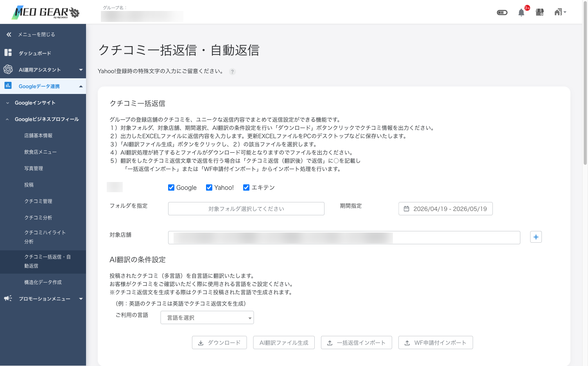Image resolution: width=588 pixels, height=366 pixels.
Task: Click the page vertical scrollbar
Action: [585, 84]
